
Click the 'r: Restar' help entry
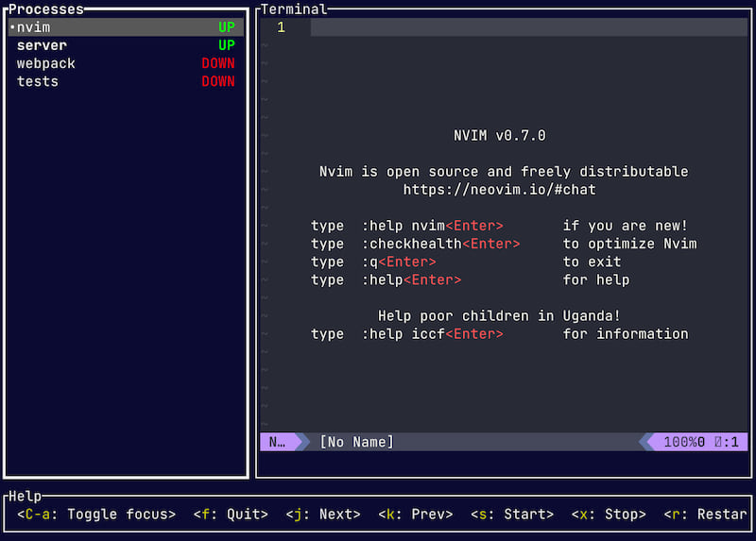coord(705,515)
